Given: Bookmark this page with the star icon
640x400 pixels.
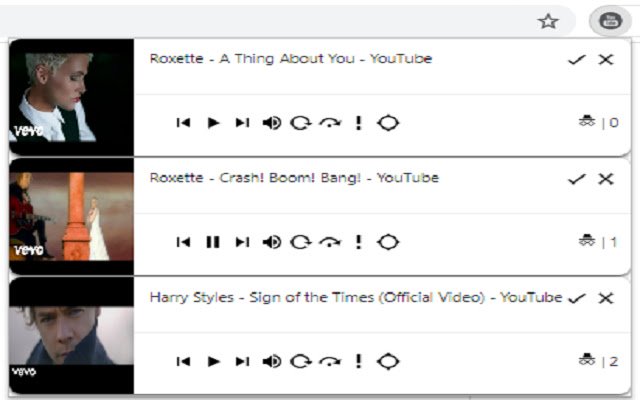Looking at the screenshot, I should (548, 21).
